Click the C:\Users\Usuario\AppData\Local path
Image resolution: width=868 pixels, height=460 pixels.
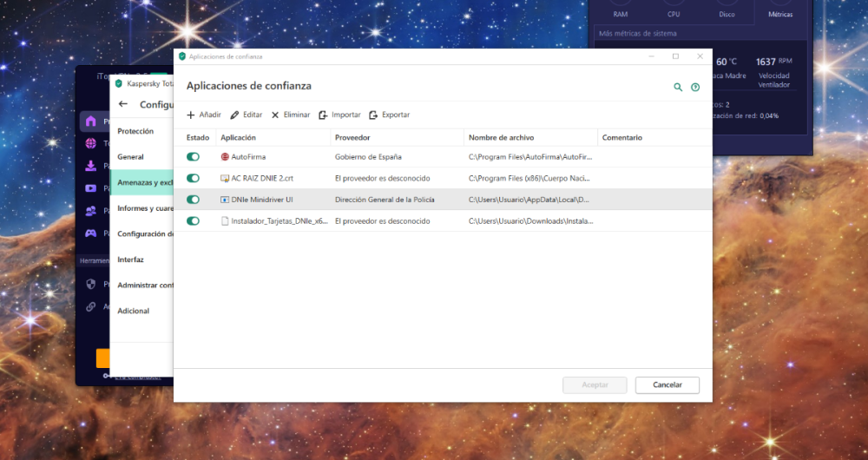(529, 200)
